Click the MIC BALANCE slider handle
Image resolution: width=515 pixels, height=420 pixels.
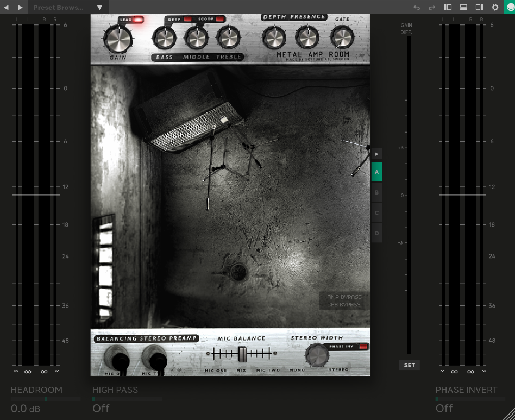(242, 354)
